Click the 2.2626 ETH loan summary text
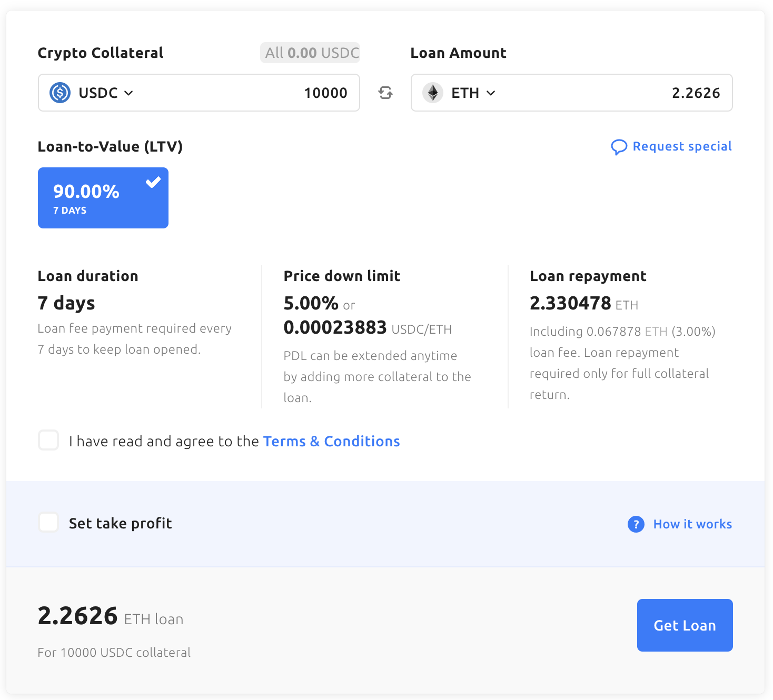The width and height of the screenshot is (773, 700). point(111,616)
